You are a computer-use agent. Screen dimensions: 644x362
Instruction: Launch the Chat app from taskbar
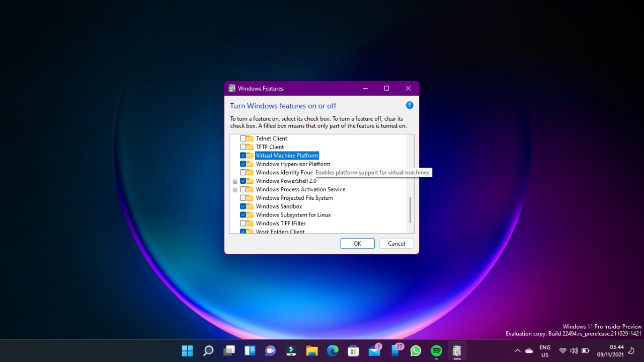[x=271, y=350]
